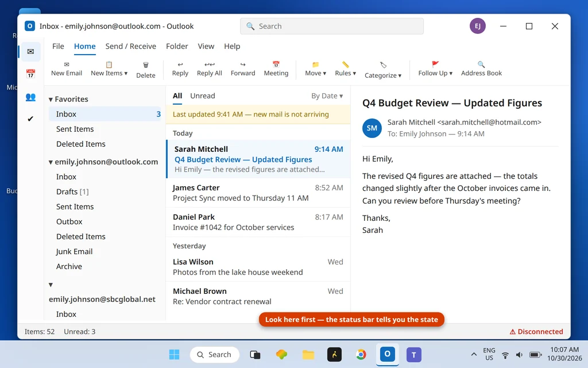This screenshot has width=588, height=368.
Task: Open the Calendar module in sidebar
Action: (31, 74)
